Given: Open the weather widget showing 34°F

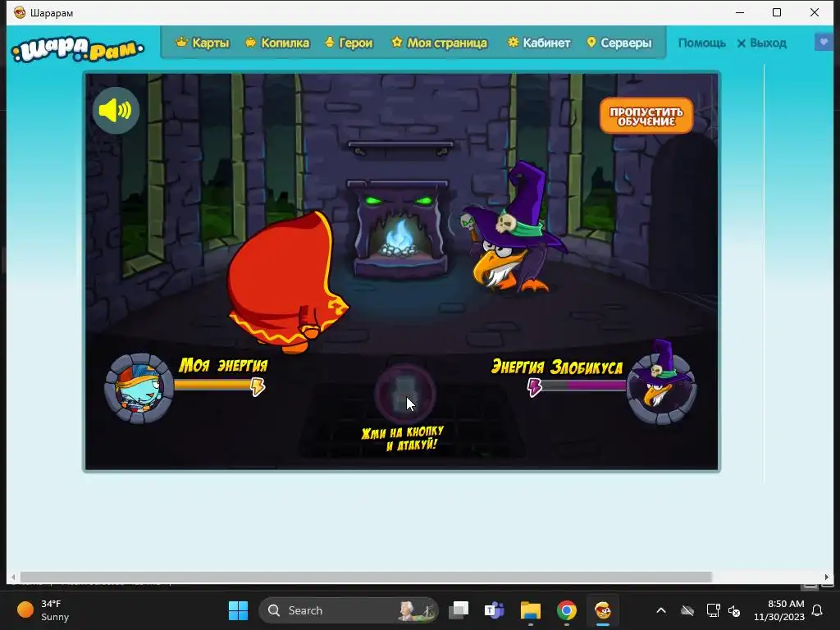Looking at the screenshot, I should click(44, 610).
